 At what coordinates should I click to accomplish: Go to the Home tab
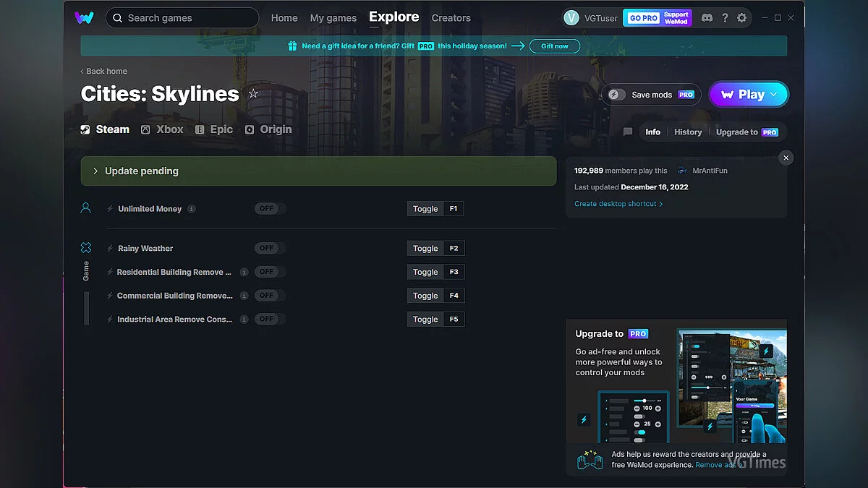tap(284, 18)
